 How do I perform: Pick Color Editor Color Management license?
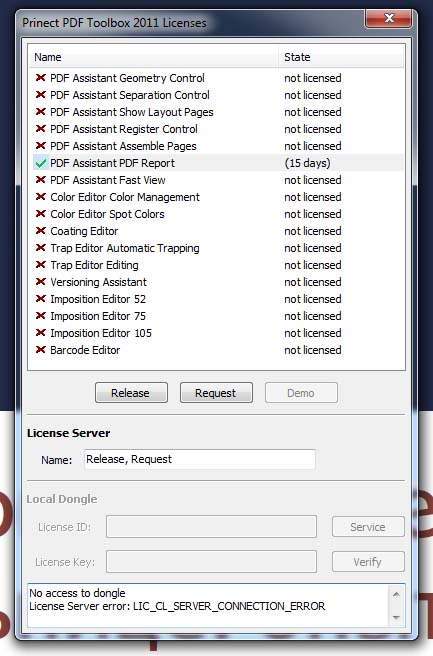218,197
